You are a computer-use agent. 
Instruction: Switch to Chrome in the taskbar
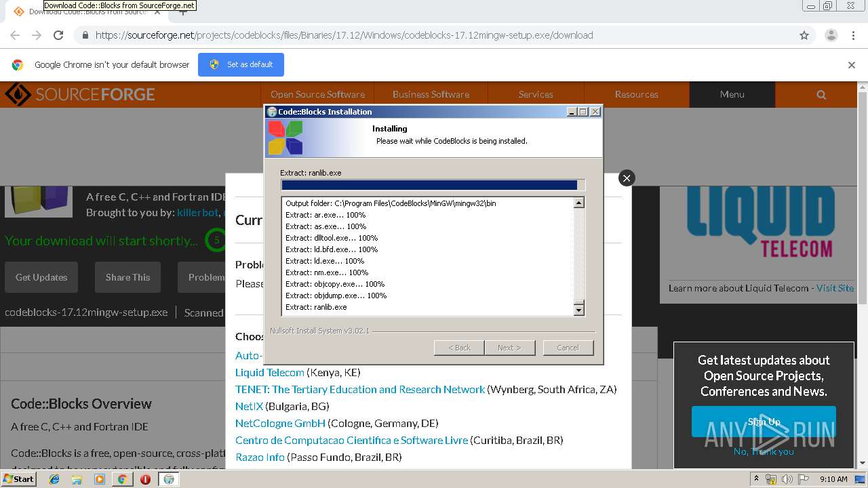coord(123,479)
